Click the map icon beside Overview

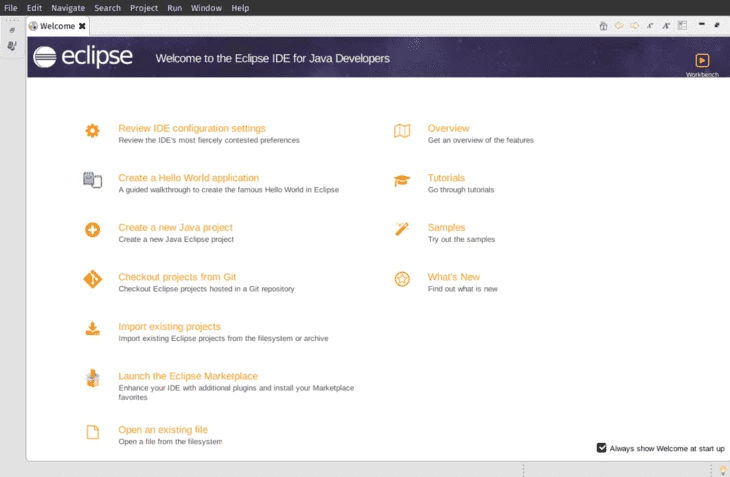(x=402, y=131)
